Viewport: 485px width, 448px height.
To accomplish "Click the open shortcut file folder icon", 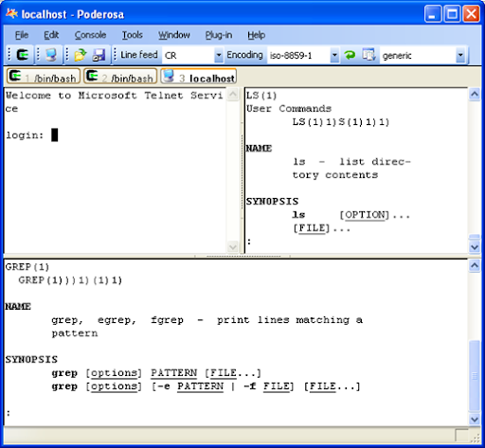I will tap(81, 55).
